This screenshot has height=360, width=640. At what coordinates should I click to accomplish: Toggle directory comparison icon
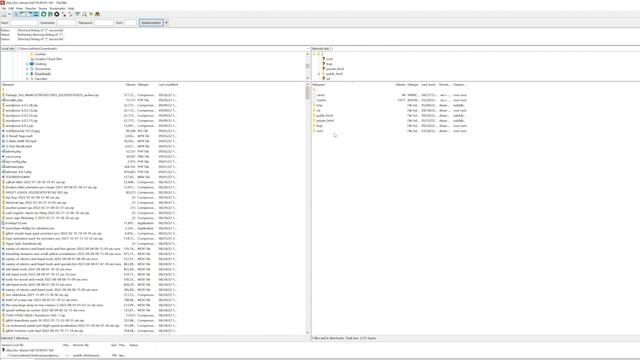click(x=84, y=14)
